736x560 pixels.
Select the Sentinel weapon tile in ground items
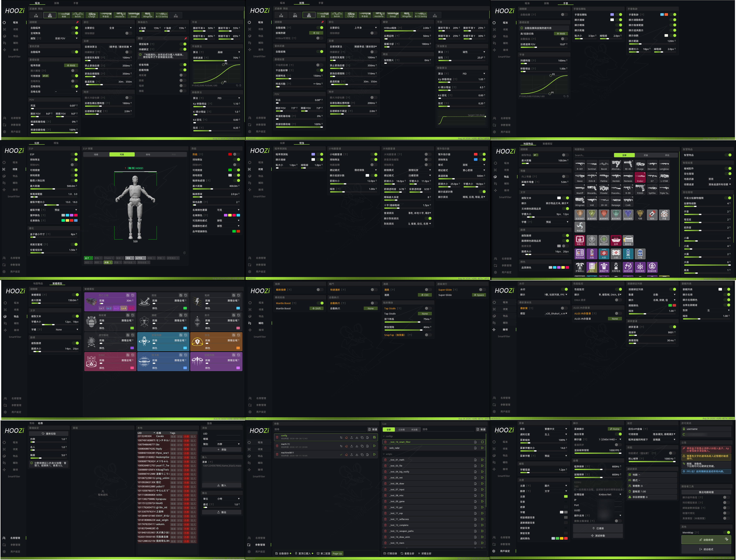[592, 165]
